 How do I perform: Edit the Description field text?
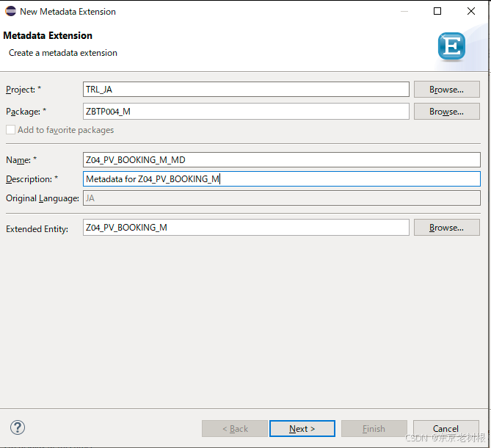click(282, 179)
